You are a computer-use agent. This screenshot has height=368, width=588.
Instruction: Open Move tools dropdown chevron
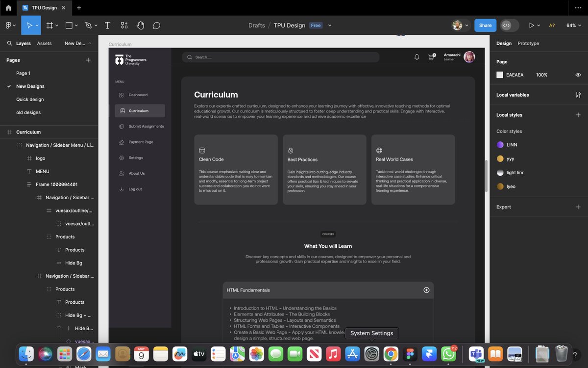[37, 26]
